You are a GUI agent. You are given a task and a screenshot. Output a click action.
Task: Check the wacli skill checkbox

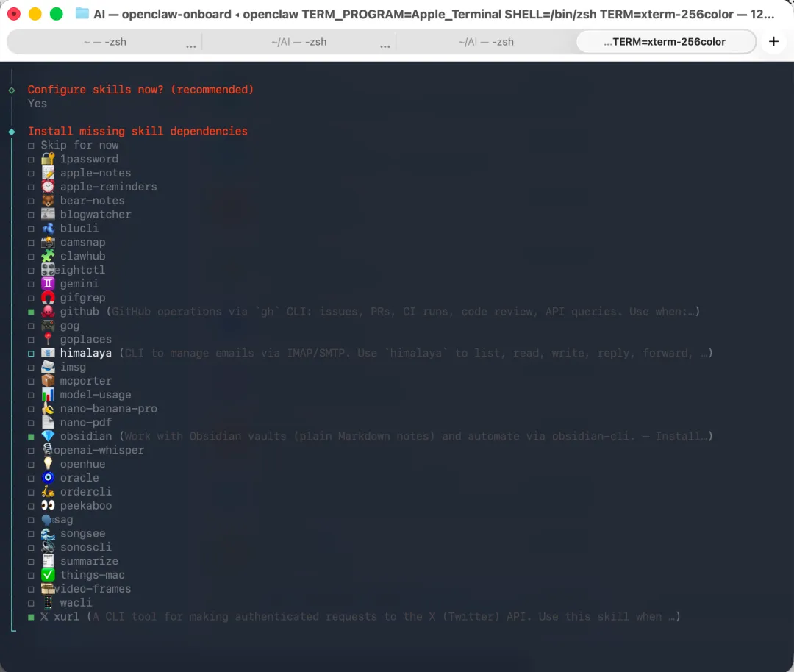point(31,603)
